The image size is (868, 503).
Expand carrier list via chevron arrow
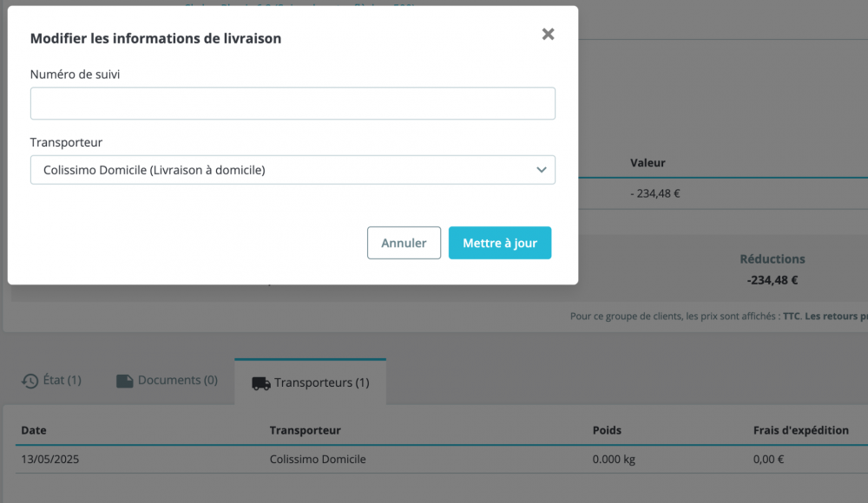point(542,170)
